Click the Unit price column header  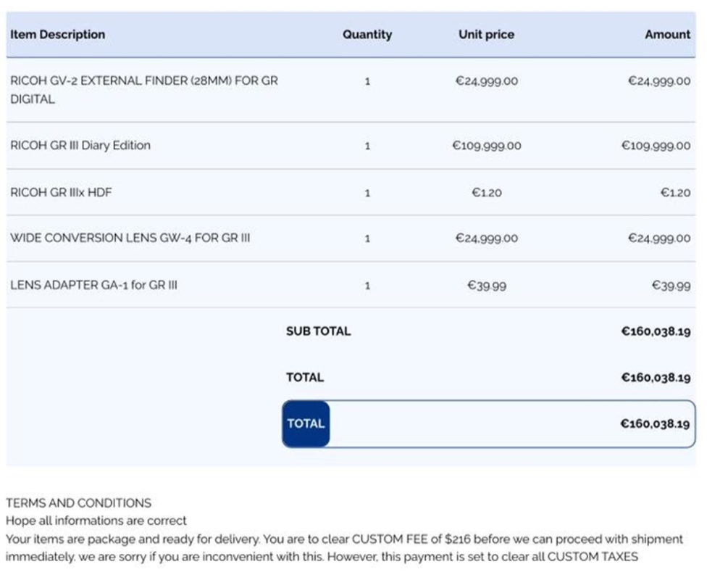coord(486,34)
